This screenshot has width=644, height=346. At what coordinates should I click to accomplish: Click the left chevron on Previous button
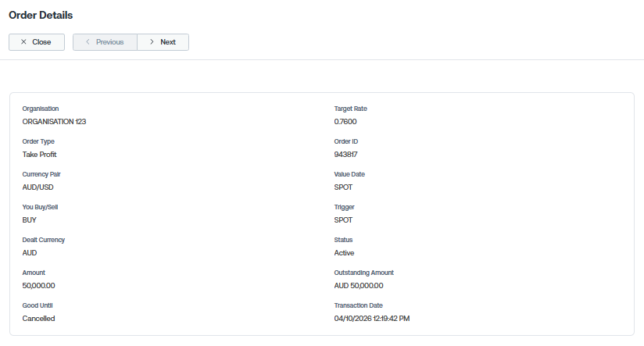(88, 42)
